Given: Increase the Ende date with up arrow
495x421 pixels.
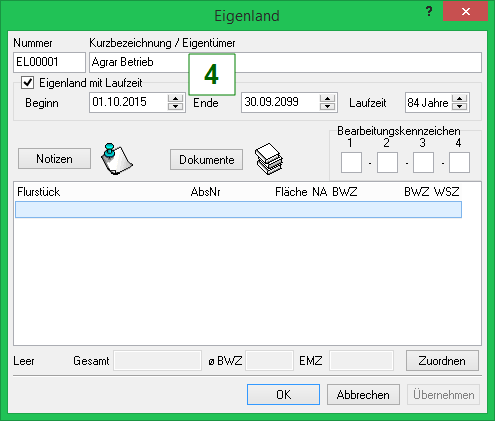Looking at the screenshot, I should (327, 98).
